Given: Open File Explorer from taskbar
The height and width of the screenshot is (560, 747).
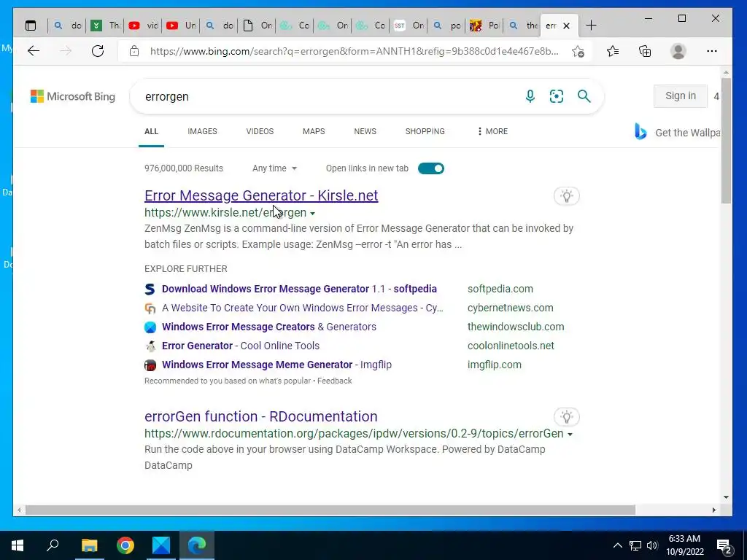Looking at the screenshot, I should point(89,545).
